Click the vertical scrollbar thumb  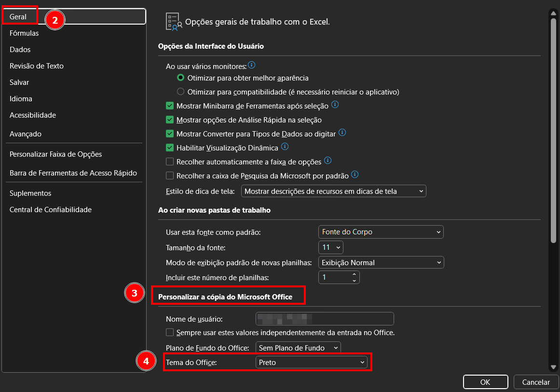click(553, 131)
